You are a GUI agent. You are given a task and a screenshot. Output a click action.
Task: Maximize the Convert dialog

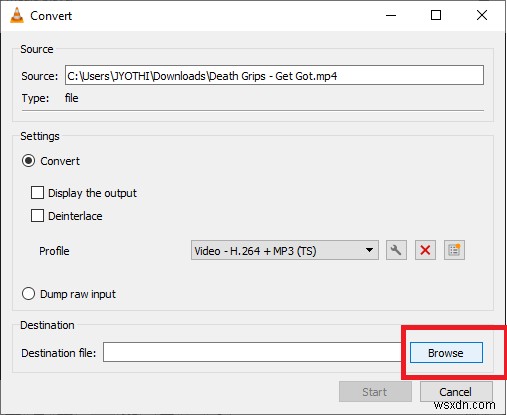[x=436, y=15]
